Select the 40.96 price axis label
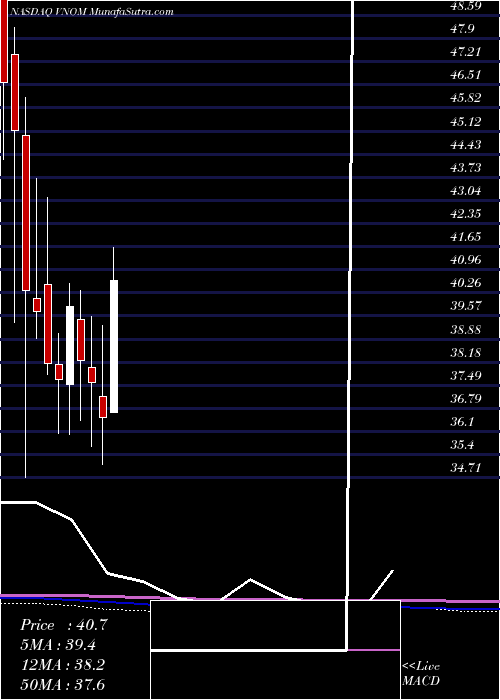500x700 pixels. pyautogui.click(x=465, y=259)
